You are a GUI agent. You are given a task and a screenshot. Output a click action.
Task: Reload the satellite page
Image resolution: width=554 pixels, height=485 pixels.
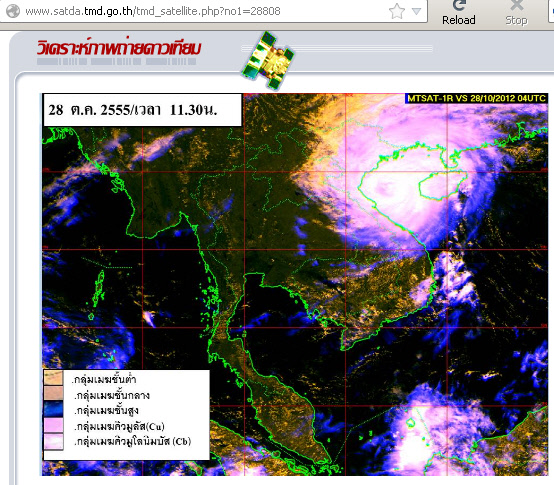coord(459,13)
